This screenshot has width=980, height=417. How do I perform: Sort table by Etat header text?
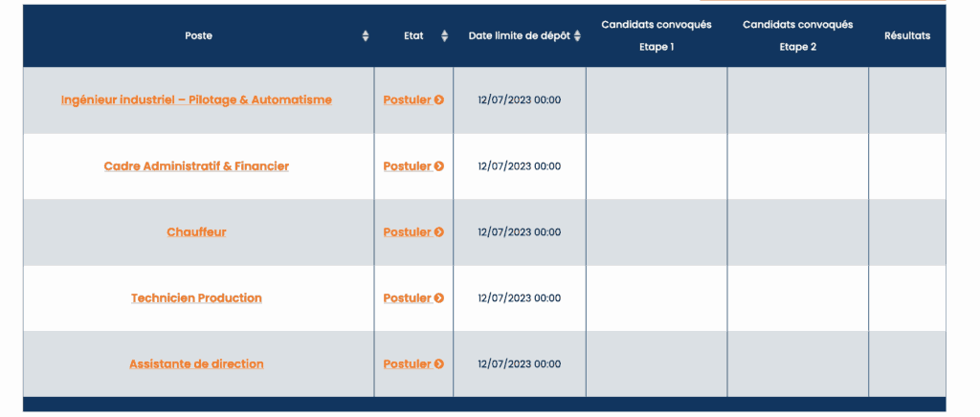coord(413,36)
